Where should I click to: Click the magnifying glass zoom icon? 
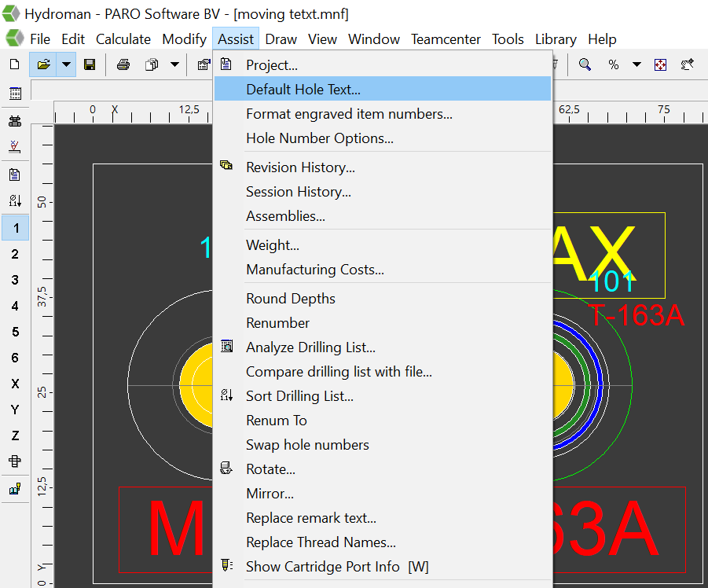click(x=585, y=64)
